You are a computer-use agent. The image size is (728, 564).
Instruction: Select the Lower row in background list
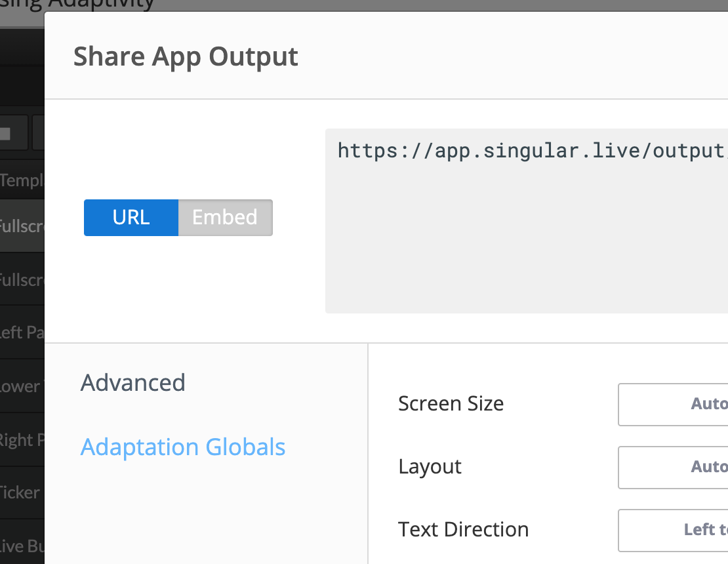click(22, 386)
